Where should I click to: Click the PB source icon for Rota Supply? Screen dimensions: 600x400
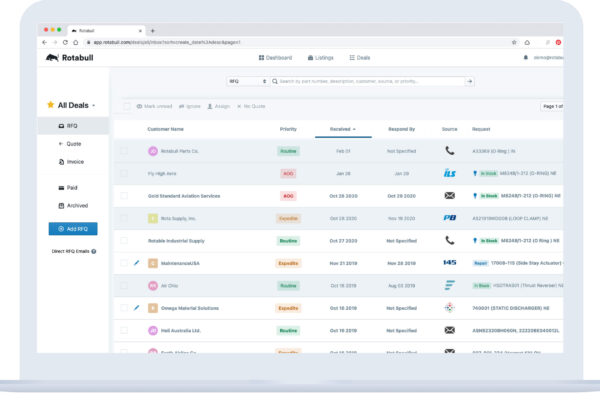point(449,218)
